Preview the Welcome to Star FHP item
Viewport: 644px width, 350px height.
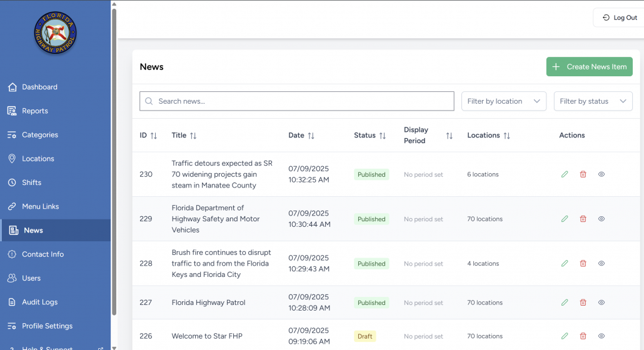point(601,336)
